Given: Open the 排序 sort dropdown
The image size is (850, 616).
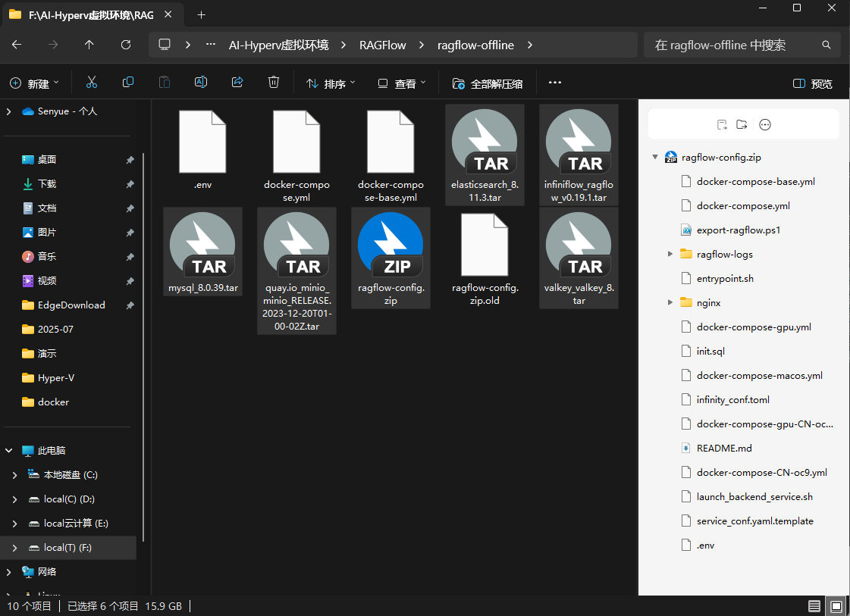Looking at the screenshot, I should pos(331,83).
